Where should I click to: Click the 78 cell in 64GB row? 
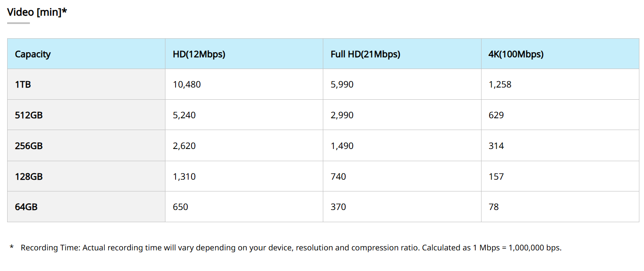494,207
